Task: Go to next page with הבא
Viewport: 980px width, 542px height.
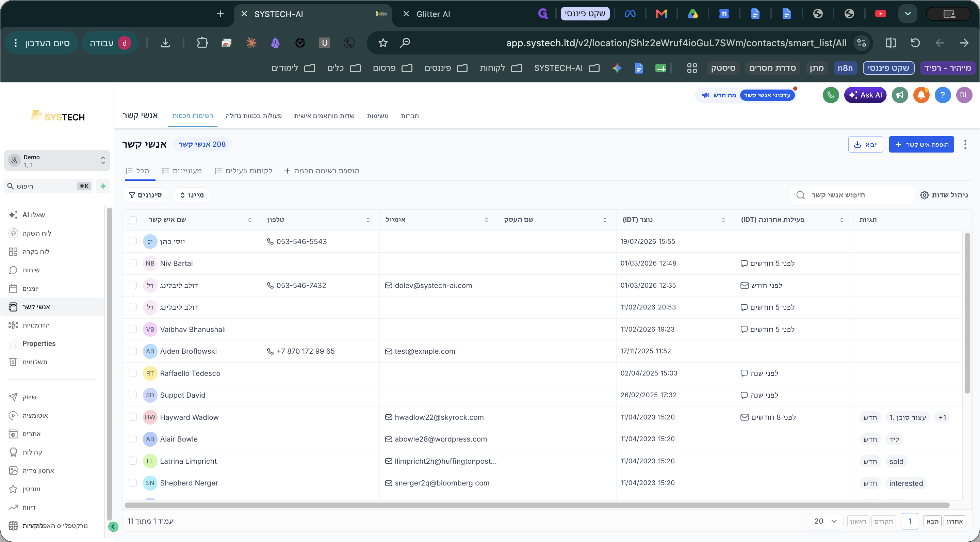Action: click(932, 521)
